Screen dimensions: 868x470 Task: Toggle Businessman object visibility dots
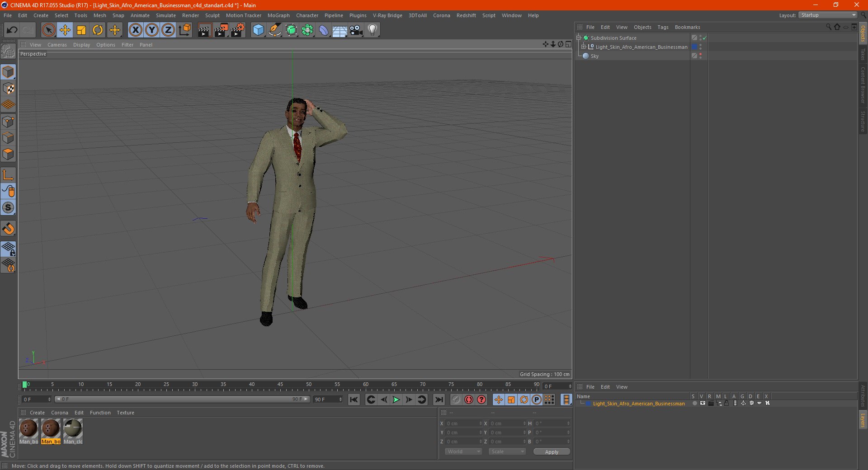[700, 47]
